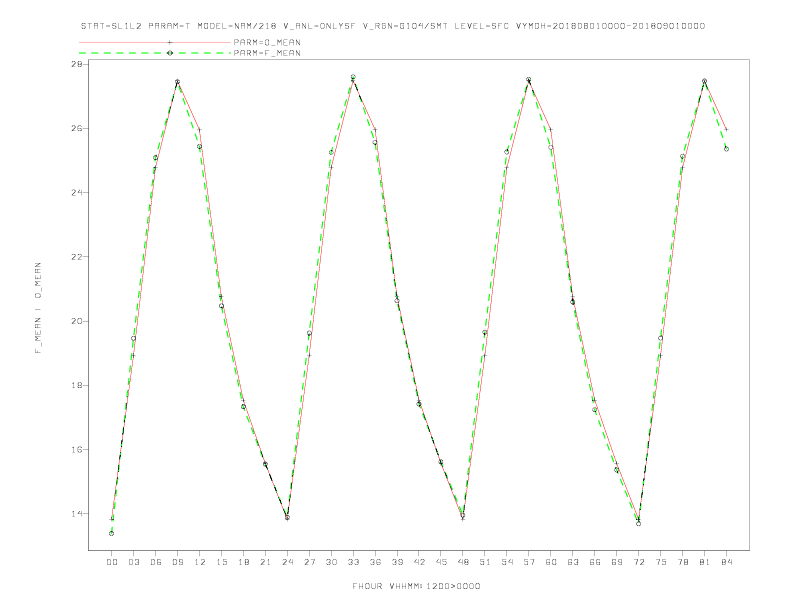This screenshot has height=612, width=792.
Task: Click the plus marker icon in the O_MEAN legend line
Action: tap(170, 42)
